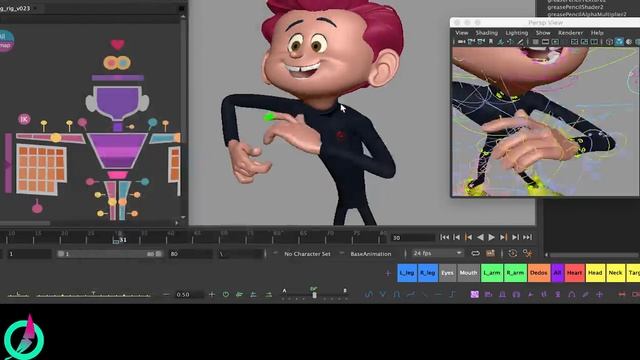This screenshot has width=640, height=360.
Task: Click the tween value field showing 0.50
Action: [x=188, y=294]
